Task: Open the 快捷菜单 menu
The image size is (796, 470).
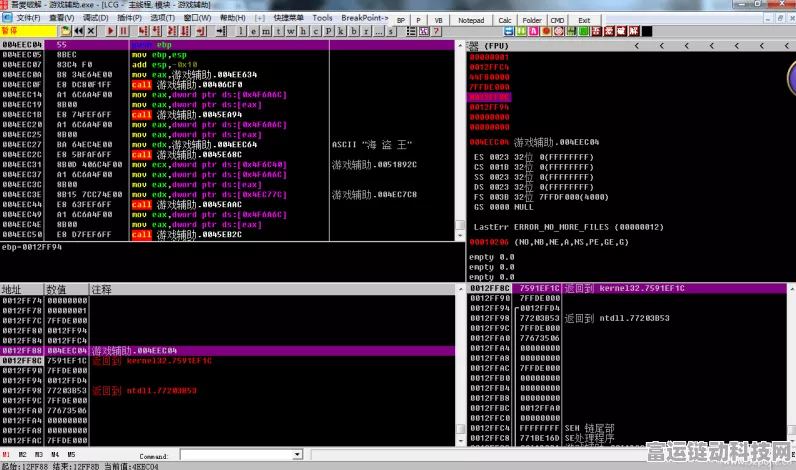Action: pos(288,18)
